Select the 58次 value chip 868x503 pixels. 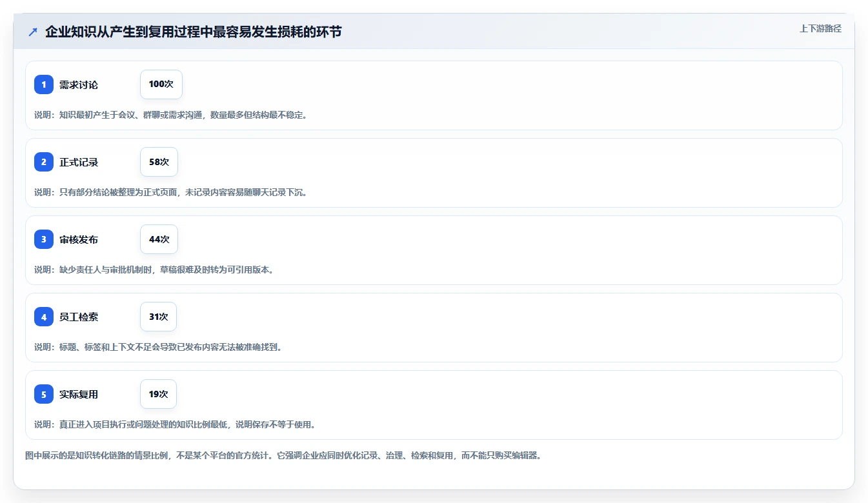click(x=159, y=162)
